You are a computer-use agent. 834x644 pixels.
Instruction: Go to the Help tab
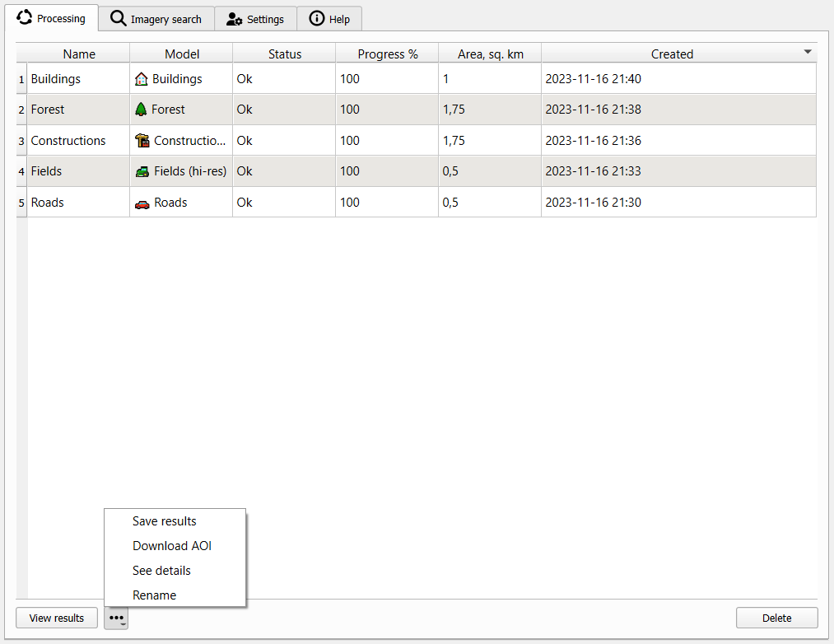click(329, 19)
